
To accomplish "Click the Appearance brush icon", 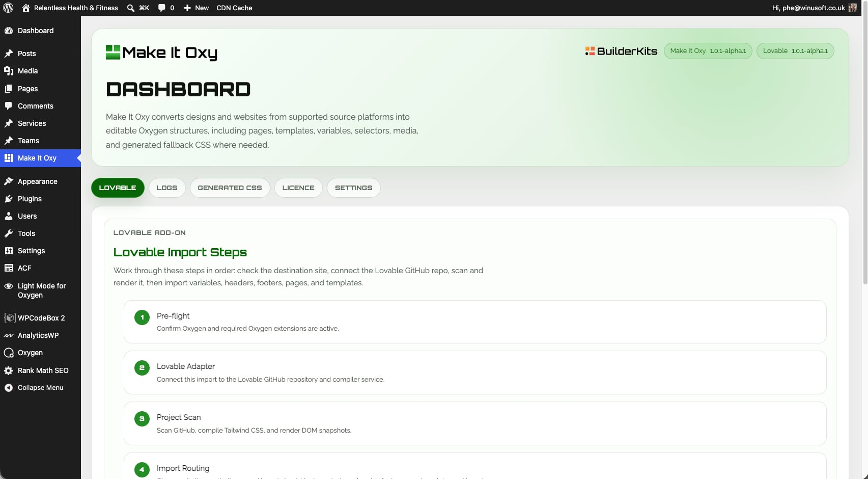I will pos(9,181).
